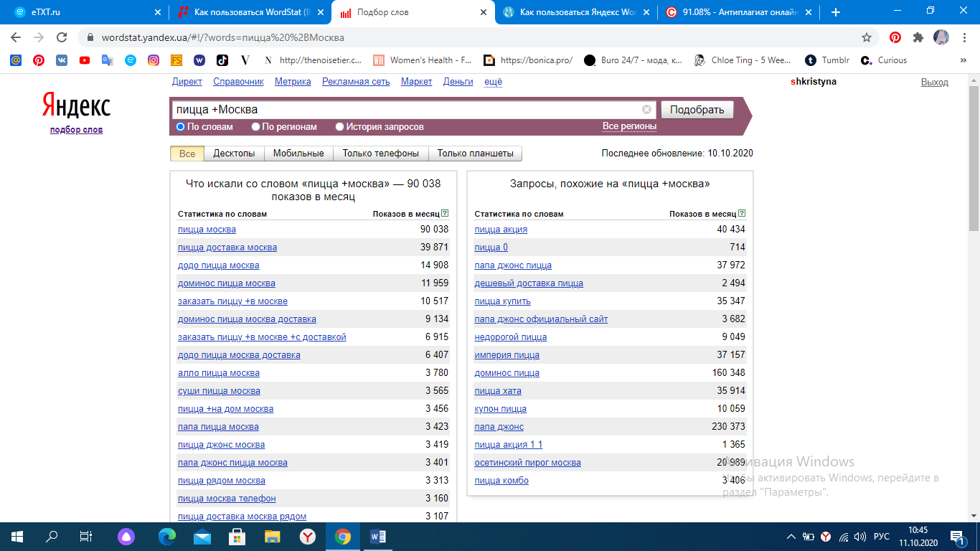Switch to the 'Все' device tab
Viewport: 980px width, 551px height.
(x=187, y=154)
